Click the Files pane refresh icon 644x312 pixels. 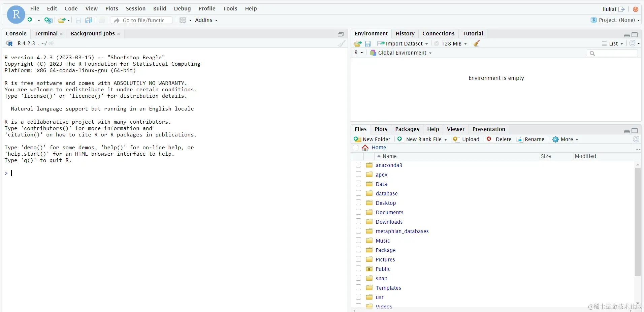point(636,139)
